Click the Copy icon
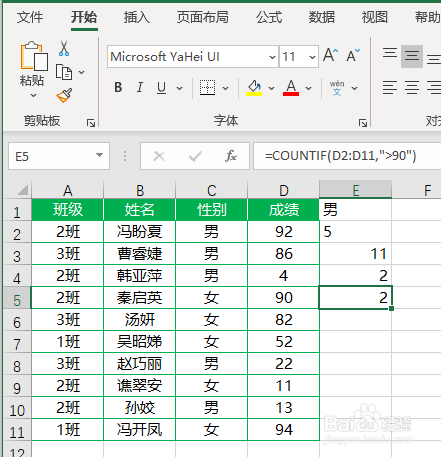Image resolution: width=441 pixels, height=457 pixels. click(64, 72)
